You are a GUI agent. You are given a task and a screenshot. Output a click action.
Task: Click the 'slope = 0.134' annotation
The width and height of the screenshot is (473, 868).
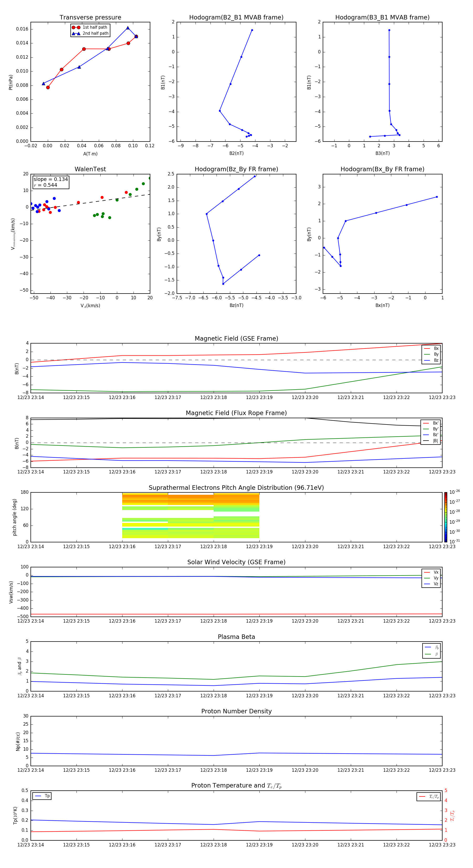coord(51,179)
